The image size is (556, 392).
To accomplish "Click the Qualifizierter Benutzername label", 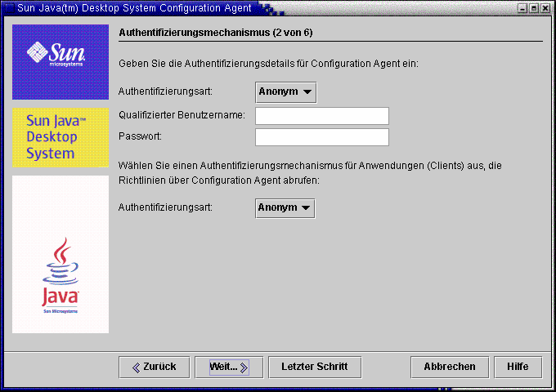I will tap(182, 115).
